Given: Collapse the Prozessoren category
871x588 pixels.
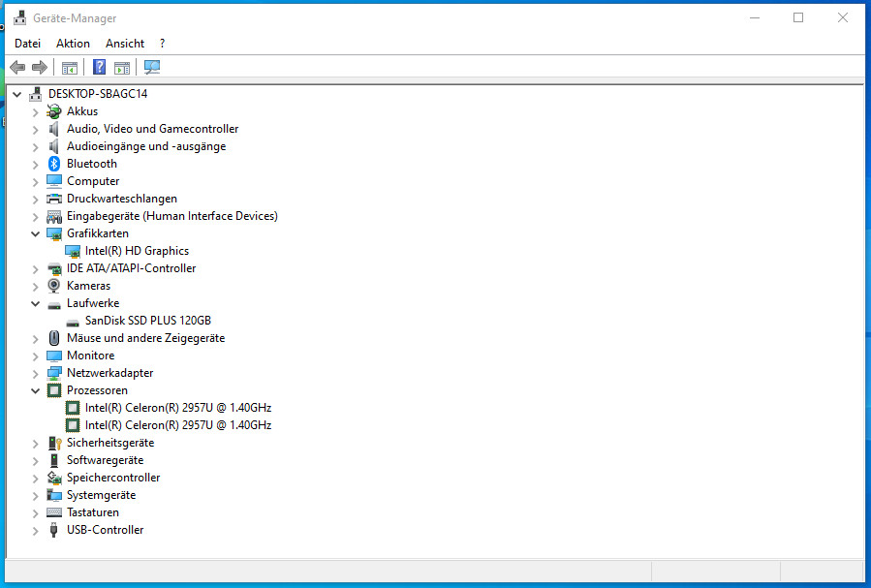Looking at the screenshot, I should (36, 391).
